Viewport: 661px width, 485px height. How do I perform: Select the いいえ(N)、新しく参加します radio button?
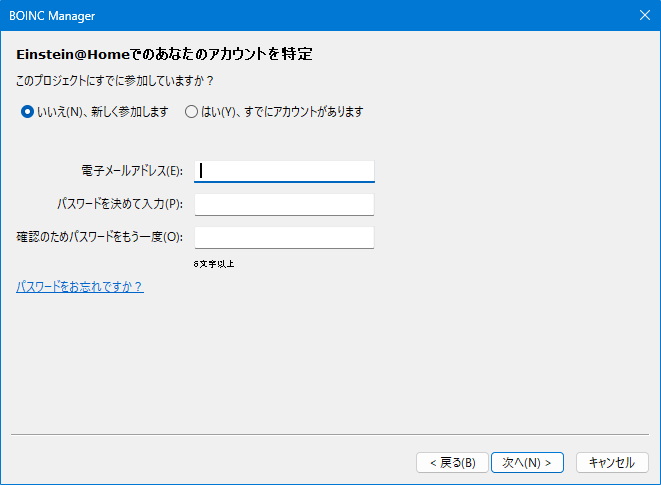coord(27,112)
